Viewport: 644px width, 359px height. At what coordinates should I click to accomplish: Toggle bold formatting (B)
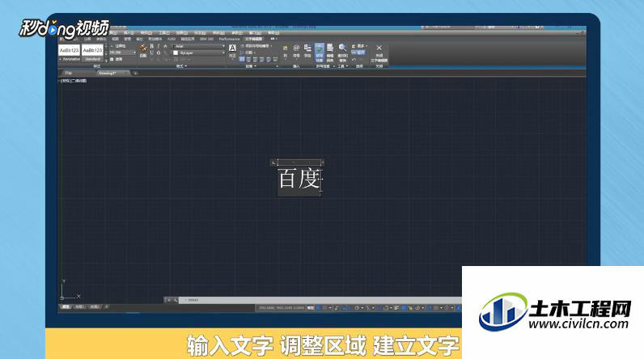click(x=151, y=46)
